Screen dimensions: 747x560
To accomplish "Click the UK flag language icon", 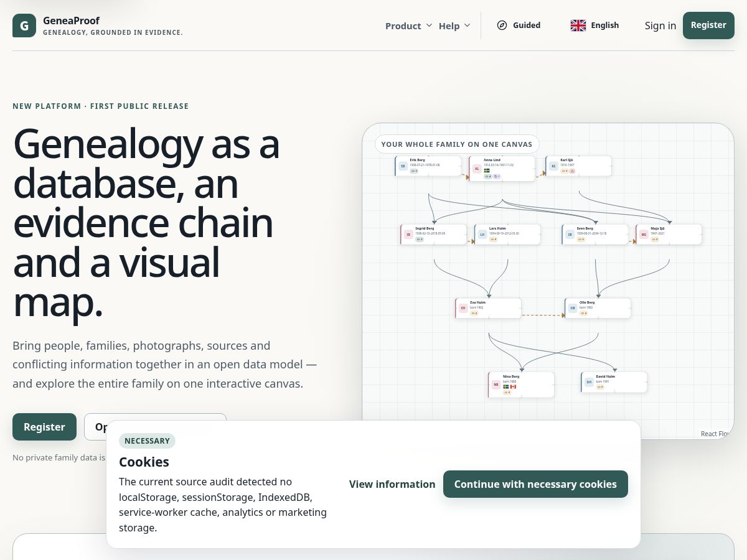I will (x=578, y=26).
